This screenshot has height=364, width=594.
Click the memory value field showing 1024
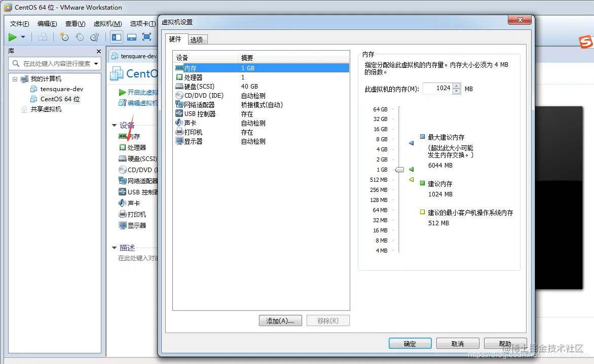(x=437, y=89)
